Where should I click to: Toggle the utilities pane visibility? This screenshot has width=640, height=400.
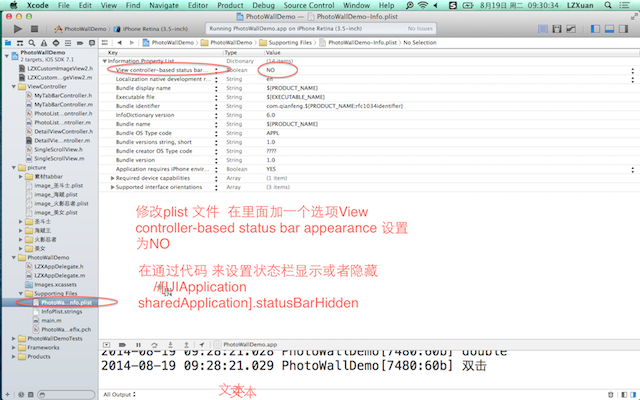click(623, 29)
